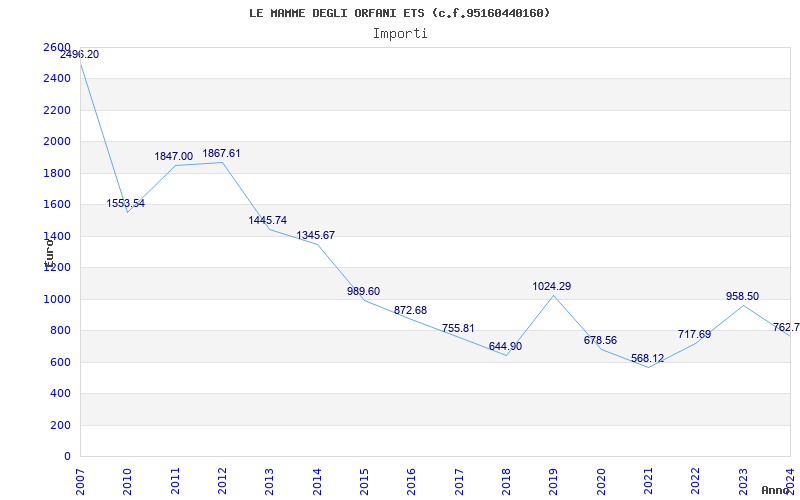Click the 2007 x-axis year label

[x=80, y=482]
